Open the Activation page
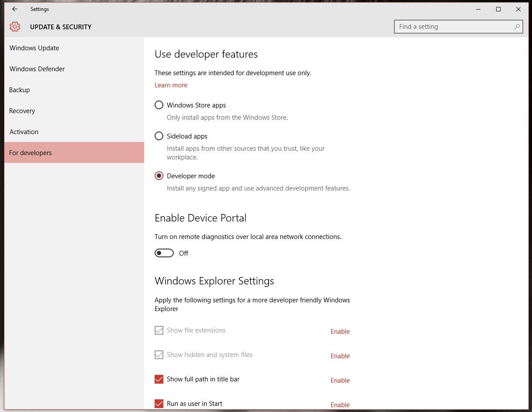532x412 pixels. click(x=24, y=132)
